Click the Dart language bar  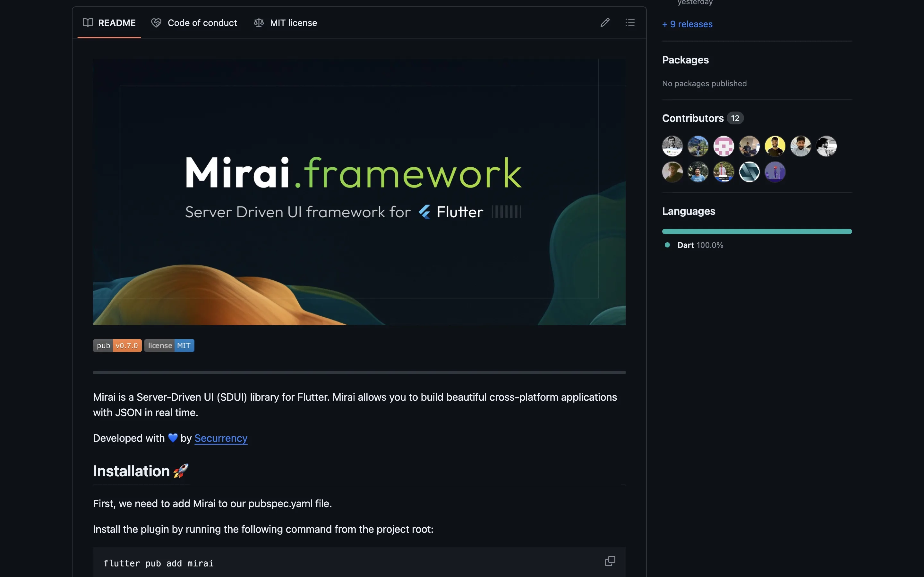pos(757,231)
